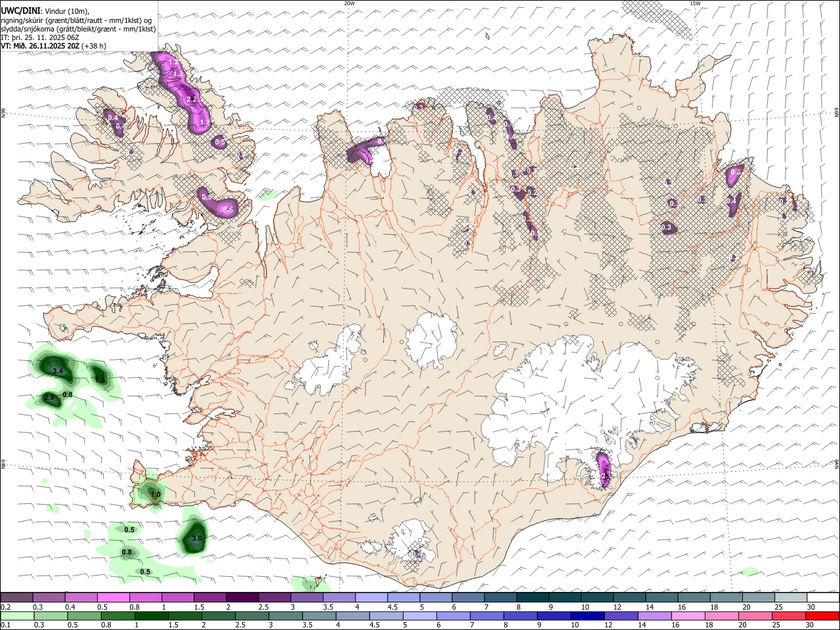Click the 2.2 snowfall value in the Westfjords
The height and width of the screenshot is (630, 840).
point(192,99)
